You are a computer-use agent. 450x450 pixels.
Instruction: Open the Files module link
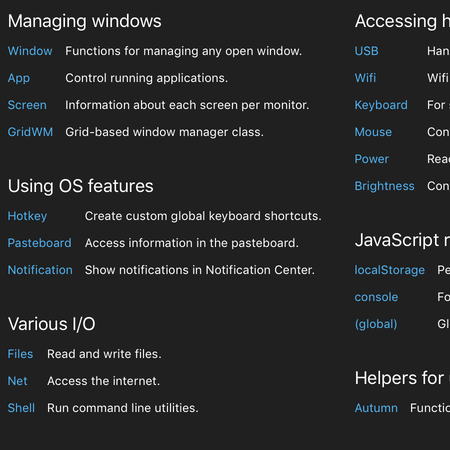[x=20, y=354]
